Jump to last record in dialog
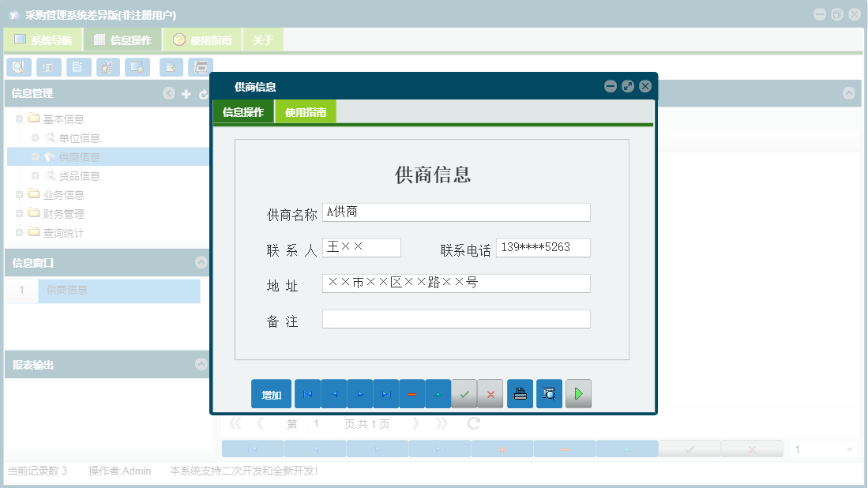This screenshot has height=488, width=868. pos(385,394)
